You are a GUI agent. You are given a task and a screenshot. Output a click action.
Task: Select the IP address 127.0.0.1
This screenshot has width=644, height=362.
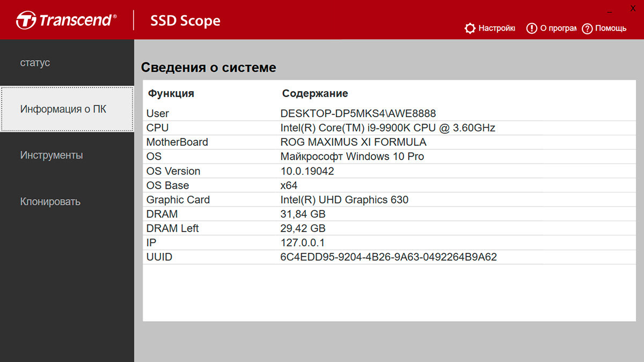click(303, 243)
